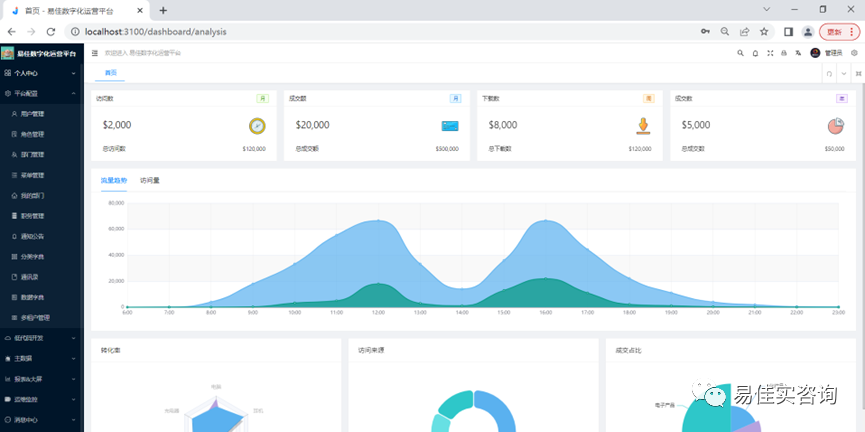Refresh current tab with the reload icon
This screenshot has width=865, height=432.
point(829,73)
